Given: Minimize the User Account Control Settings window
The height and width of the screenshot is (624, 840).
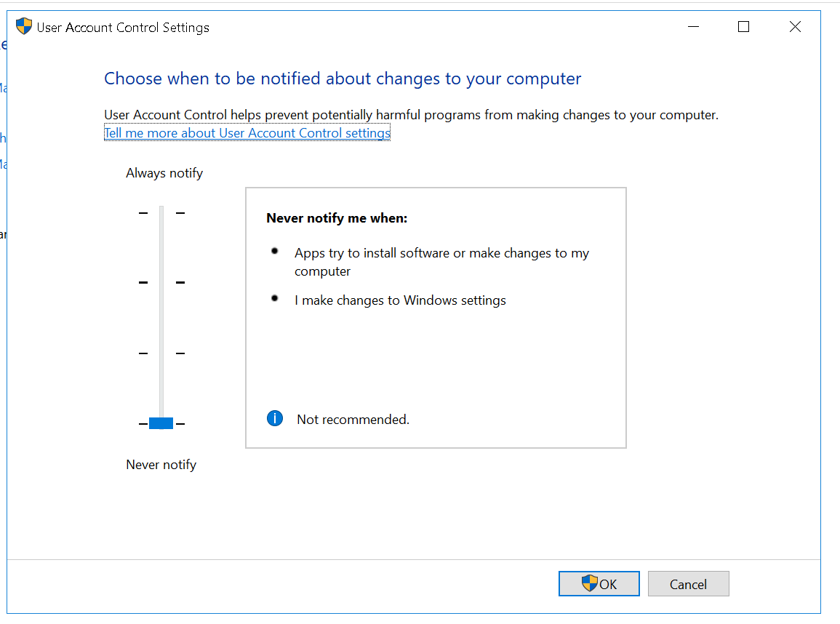Looking at the screenshot, I should pyautogui.click(x=693, y=27).
